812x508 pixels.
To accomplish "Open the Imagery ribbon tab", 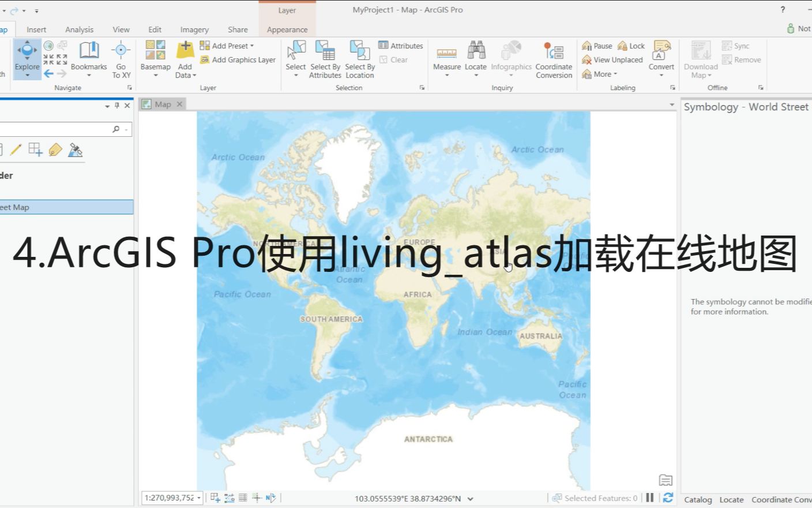I will tap(194, 29).
